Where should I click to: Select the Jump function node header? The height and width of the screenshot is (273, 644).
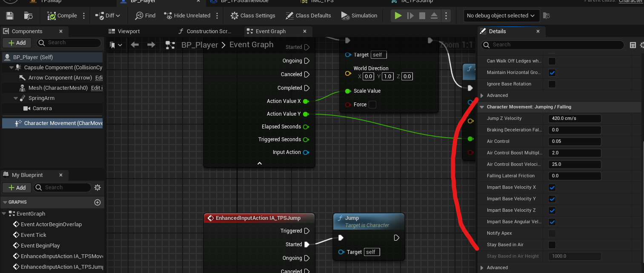369,221
